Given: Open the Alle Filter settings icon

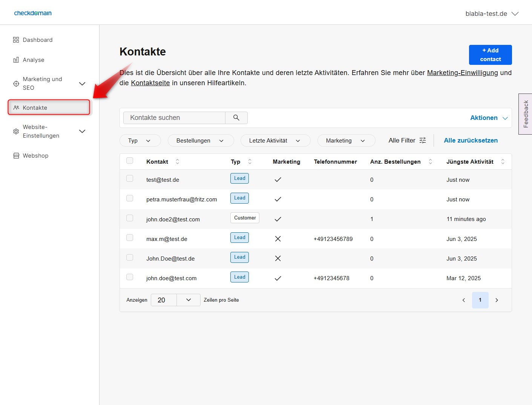Looking at the screenshot, I should [423, 140].
